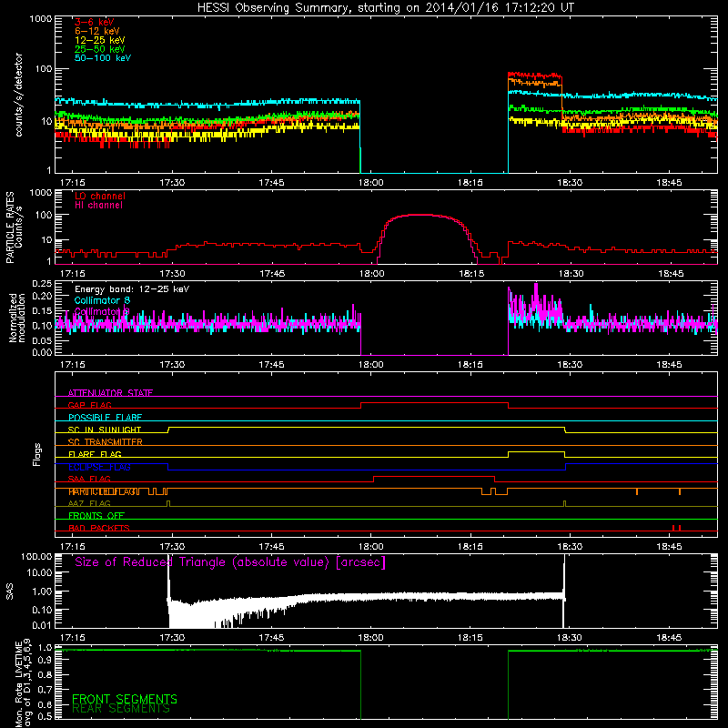Click the ECLIPSE FLAG label
The image size is (728, 728).
point(99,467)
